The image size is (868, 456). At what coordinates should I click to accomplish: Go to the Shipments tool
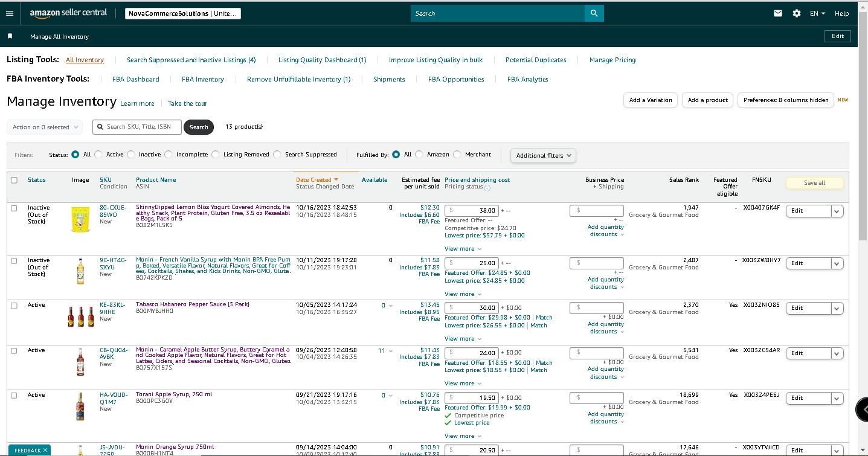click(x=389, y=79)
